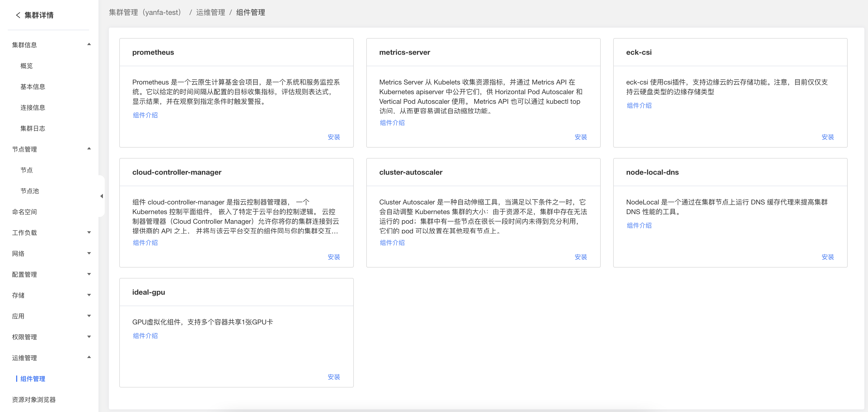
Task: Collapse the 节点管理 menu group
Action: click(89, 149)
